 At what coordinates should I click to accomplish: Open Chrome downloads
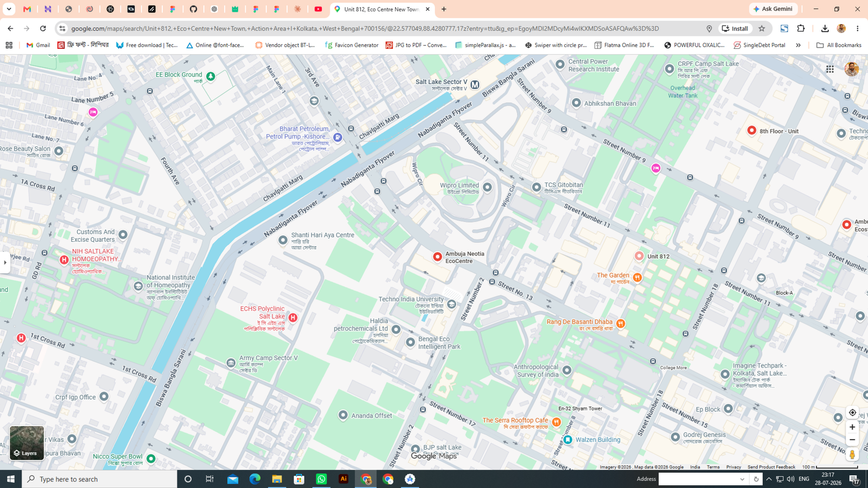tap(825, 29)
